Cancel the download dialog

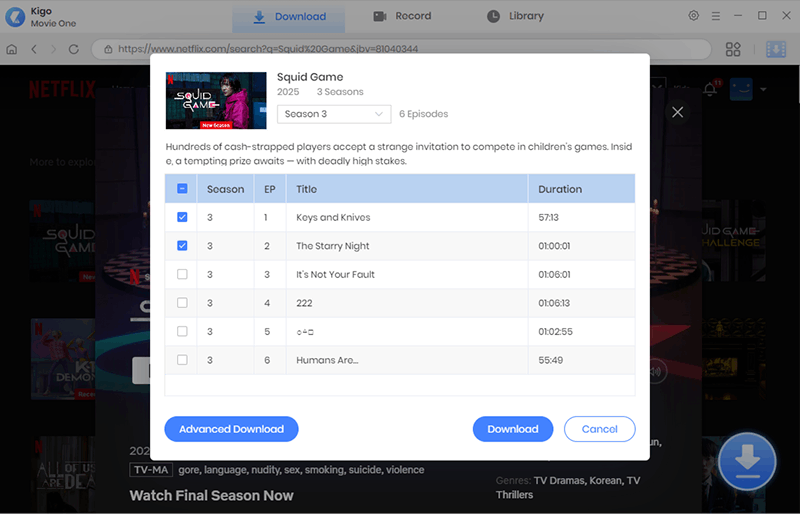tap(599, 429)
